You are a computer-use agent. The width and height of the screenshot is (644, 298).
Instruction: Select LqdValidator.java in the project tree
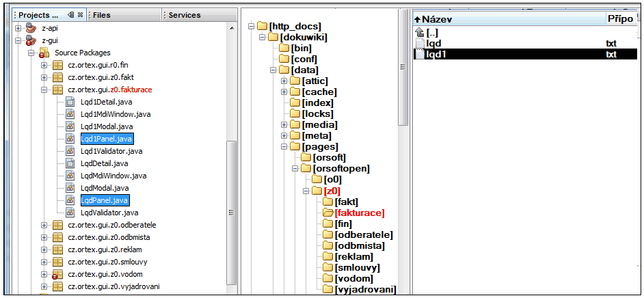coord(105,213)
